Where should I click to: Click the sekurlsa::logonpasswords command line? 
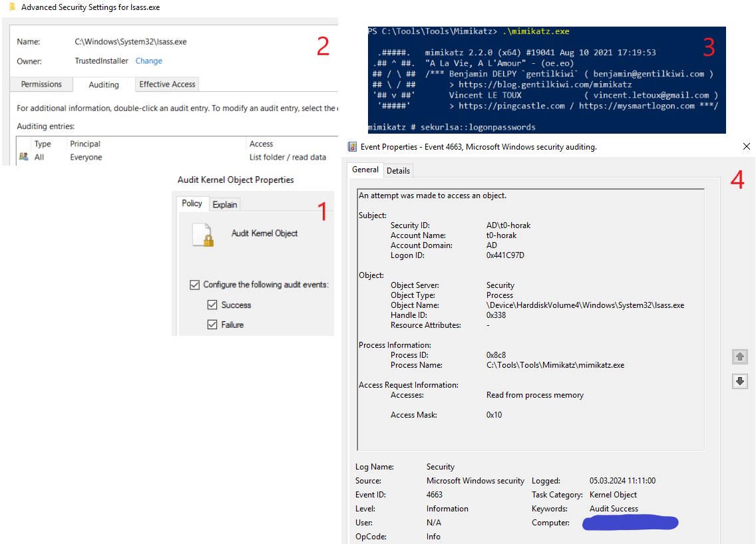pyautogui.click(x=452, y=127)
